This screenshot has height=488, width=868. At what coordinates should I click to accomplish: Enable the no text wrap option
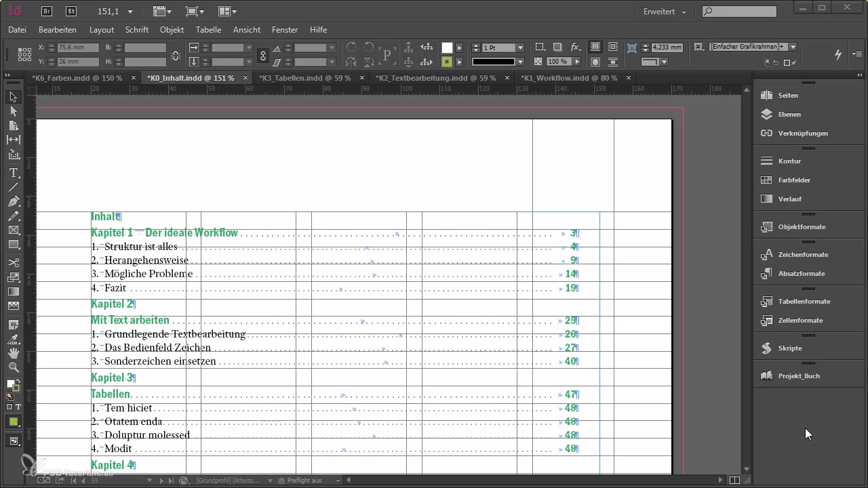pos(595,47)
